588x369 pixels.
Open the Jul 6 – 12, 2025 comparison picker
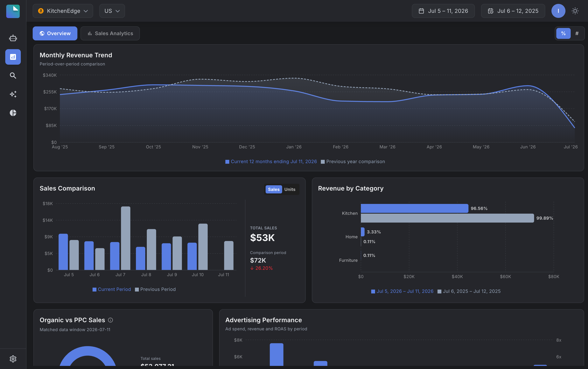(513, 11)
